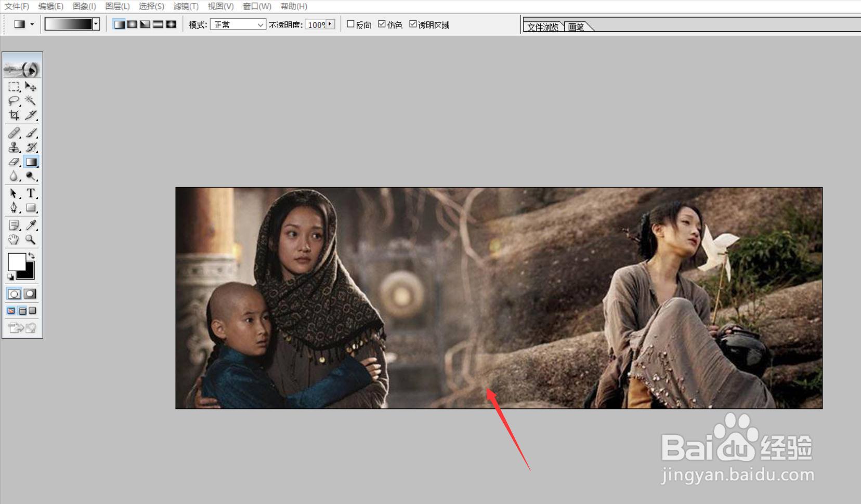The width and height of the screenshot is (861, 504).
Task: Select the Blur tool
Action: [x=14, y=177]
